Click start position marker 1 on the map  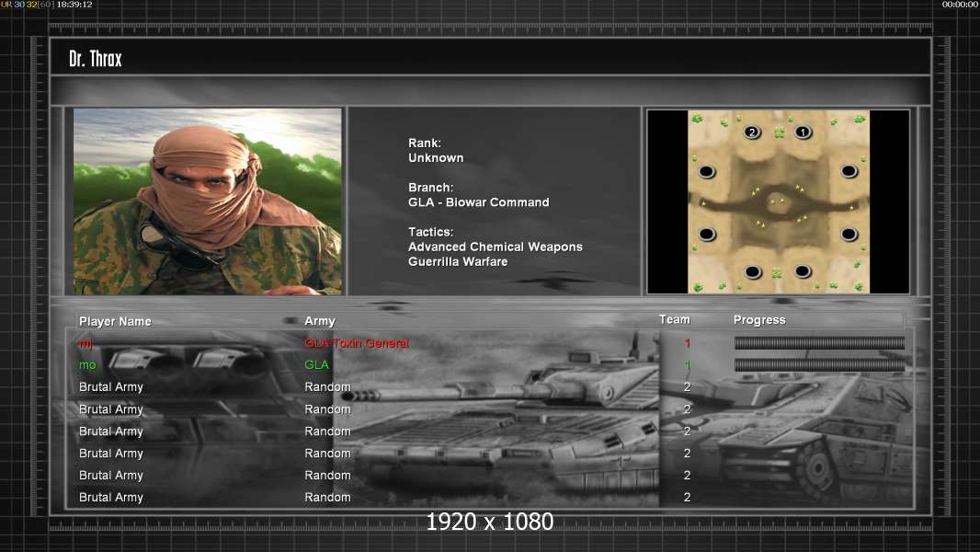click(803, 132)
